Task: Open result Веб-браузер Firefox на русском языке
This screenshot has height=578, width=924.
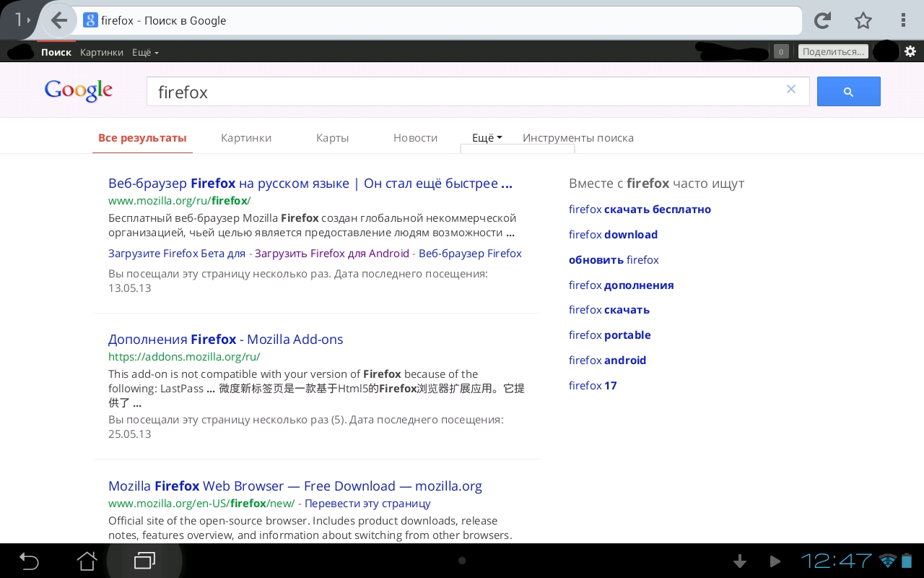Action: pyautogui.click(x=310, y=184)
